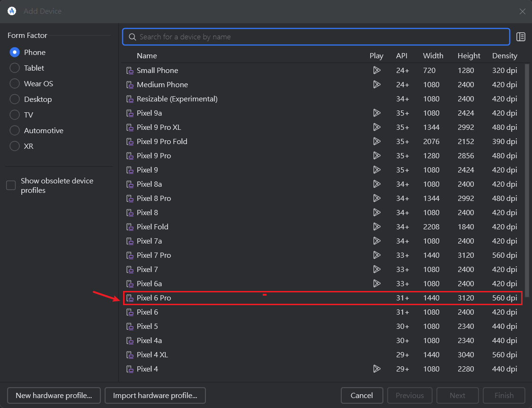532x408 pixels.
Task: Enable Show obsolete device profiles checkbox
Action: (11, 185)
